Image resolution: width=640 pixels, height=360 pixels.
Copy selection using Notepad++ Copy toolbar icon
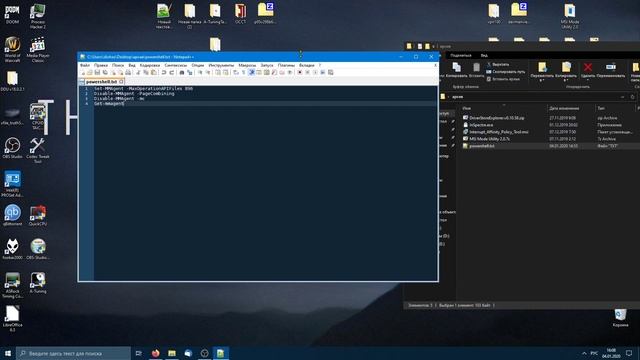coord(146,72)
